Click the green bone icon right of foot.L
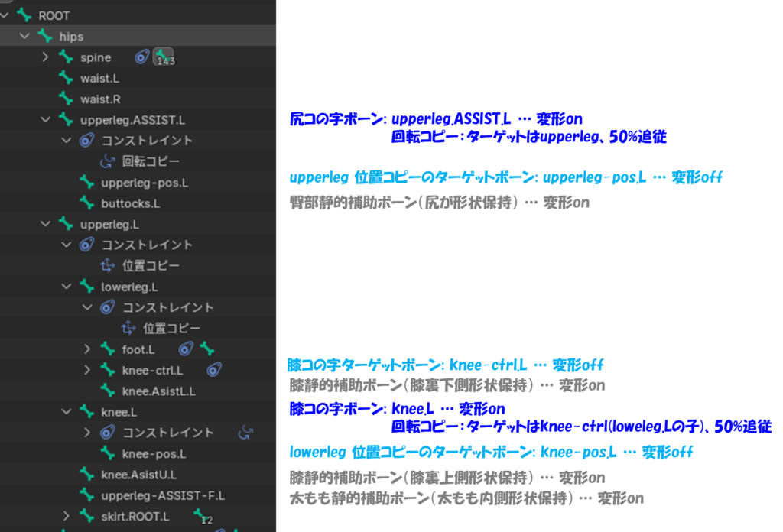783x532 pixels. pyautogui.click(x=206, y=349)
